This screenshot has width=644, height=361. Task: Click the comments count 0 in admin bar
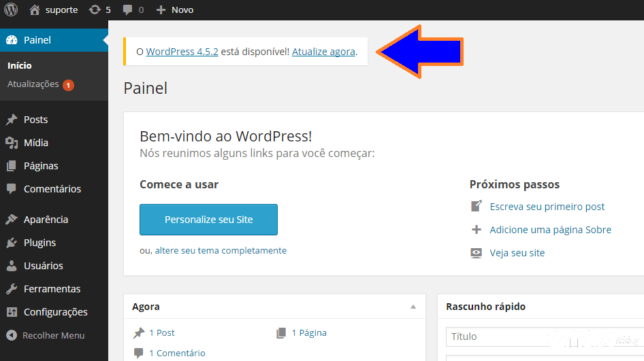(x=141, y=10)
